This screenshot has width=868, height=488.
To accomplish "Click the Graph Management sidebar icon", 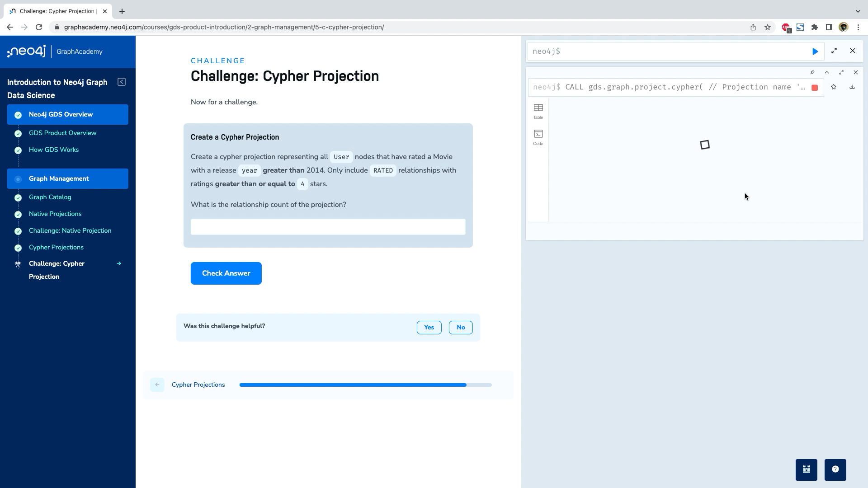I will coord(18,179).
